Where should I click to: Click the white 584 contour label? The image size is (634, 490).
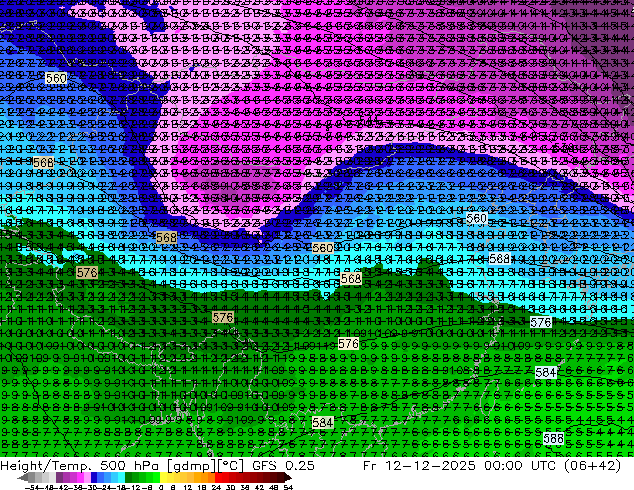pos(545,372)
